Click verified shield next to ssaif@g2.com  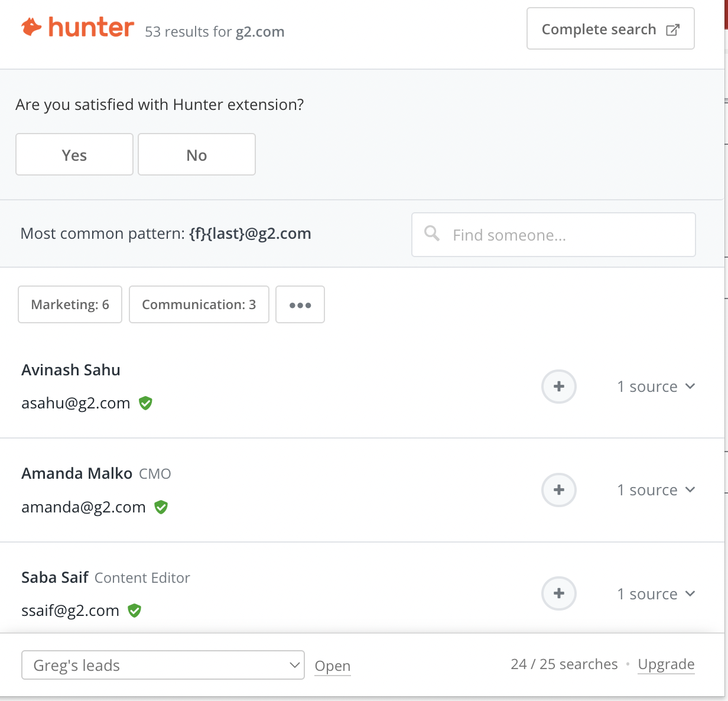point(135,611)
